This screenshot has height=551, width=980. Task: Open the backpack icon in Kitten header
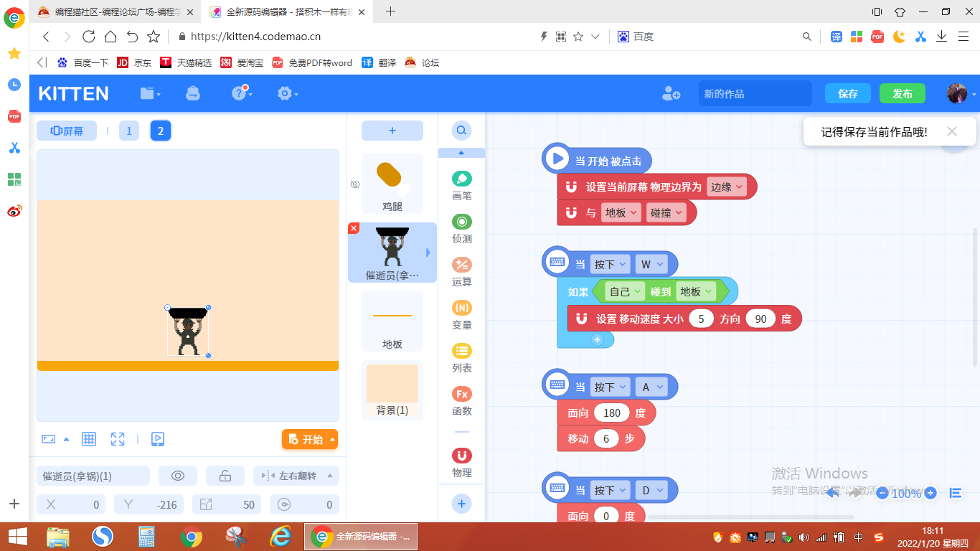pos(192,93)
